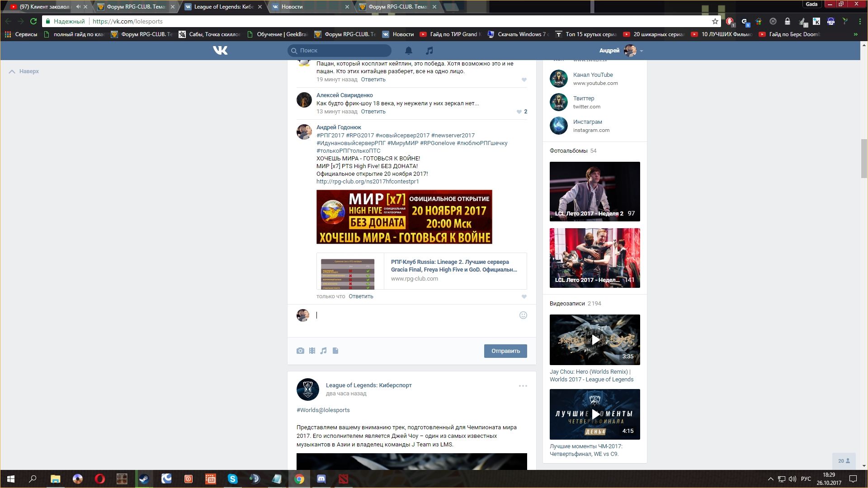Viewport: 868px width, 488px height.
Task: Show hidden bookmarks overflow
Action: [x=855, y=34]
